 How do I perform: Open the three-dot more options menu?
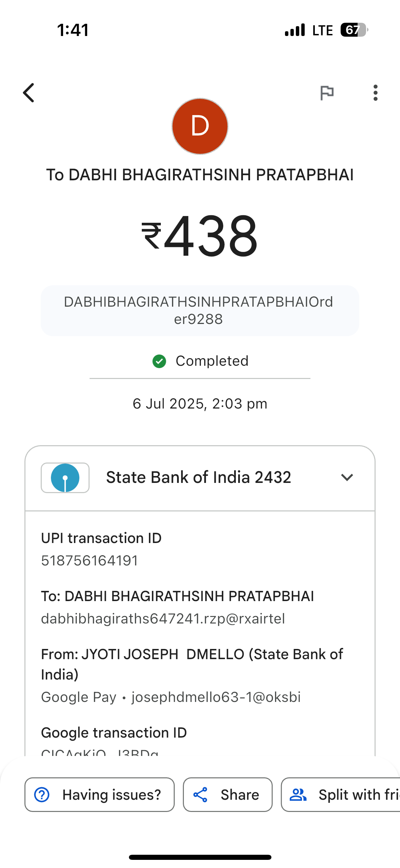coord(375,93)
